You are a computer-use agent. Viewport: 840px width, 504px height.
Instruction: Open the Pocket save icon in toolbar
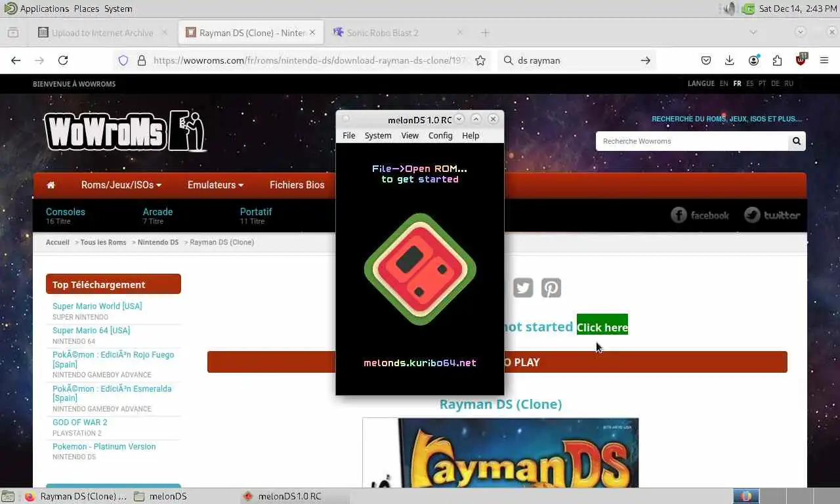pyautogui.click(x=706, y=60)
